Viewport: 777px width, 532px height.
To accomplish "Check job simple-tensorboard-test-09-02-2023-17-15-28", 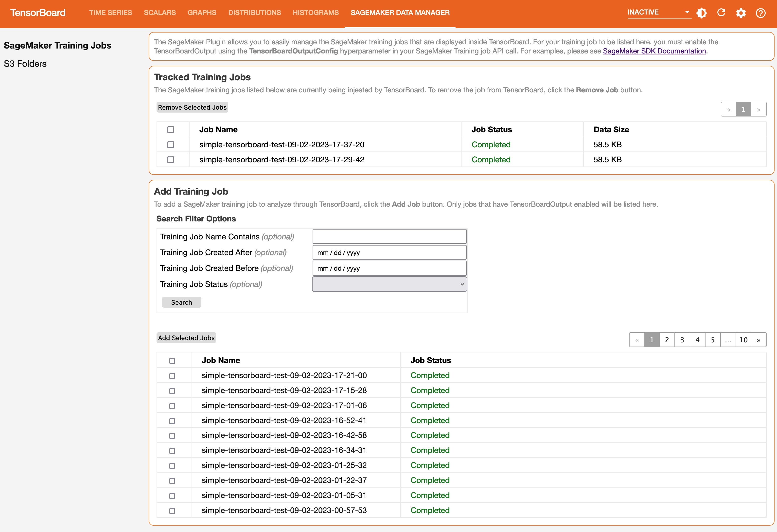I will point(172,391).
